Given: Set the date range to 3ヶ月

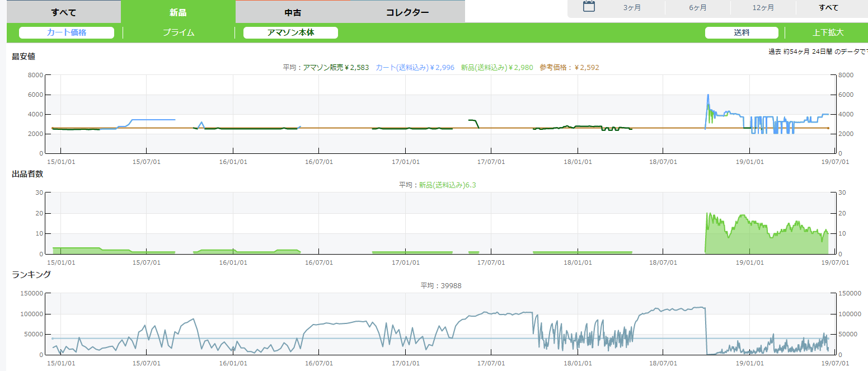Looking at the screenshot, I should click(632, 7).
